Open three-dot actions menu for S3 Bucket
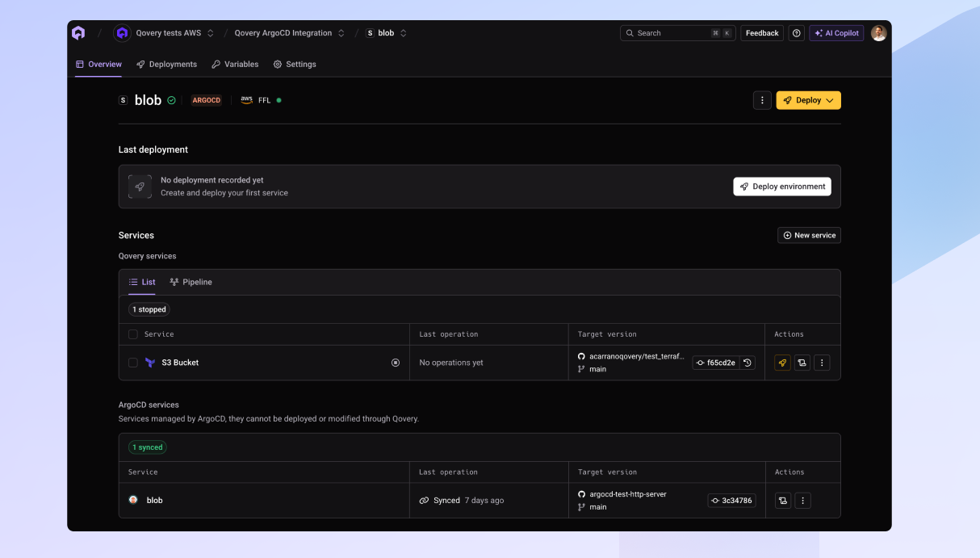Screen dimensions: 980x558 pos(822,363)
